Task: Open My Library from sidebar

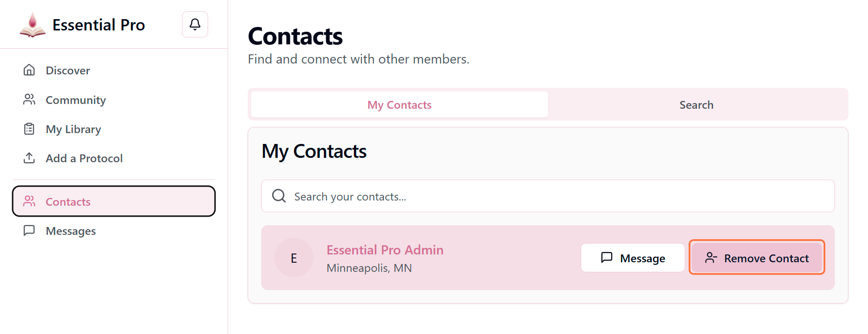Action: click(x=73, y=129)
